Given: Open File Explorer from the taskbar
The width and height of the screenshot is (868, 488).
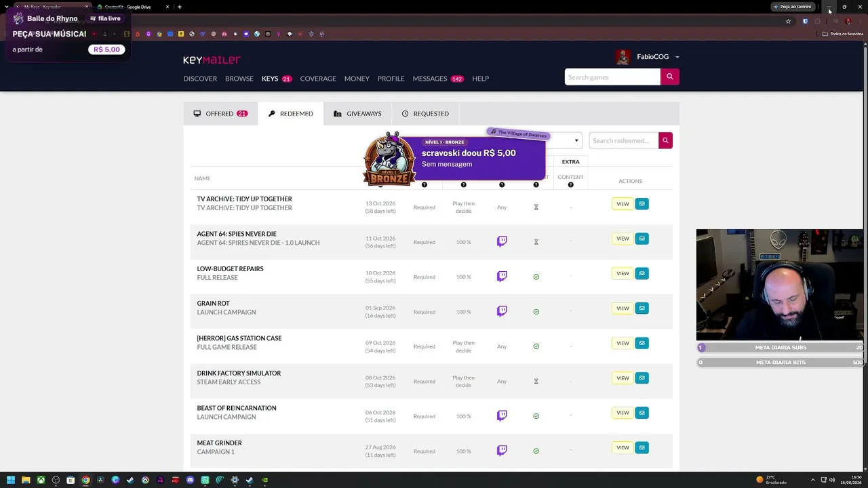Looking at the screenshot, I should [x=26, y=480].
